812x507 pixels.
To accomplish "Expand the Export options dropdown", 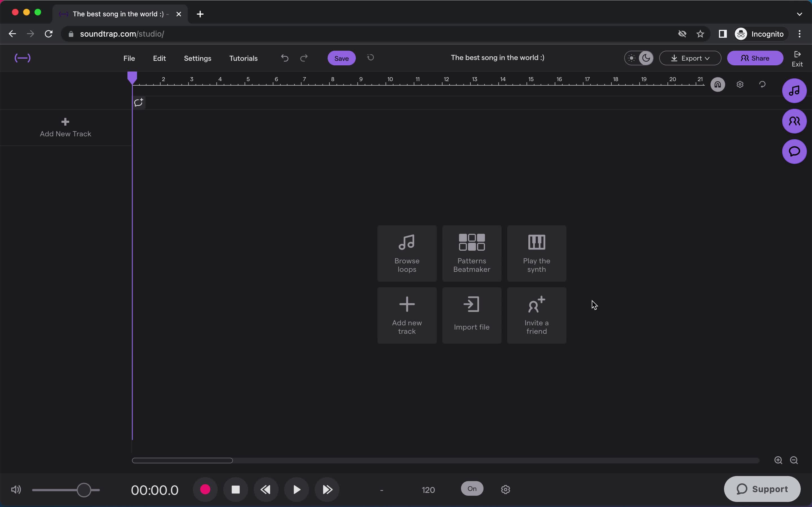I will click(690, 58).
